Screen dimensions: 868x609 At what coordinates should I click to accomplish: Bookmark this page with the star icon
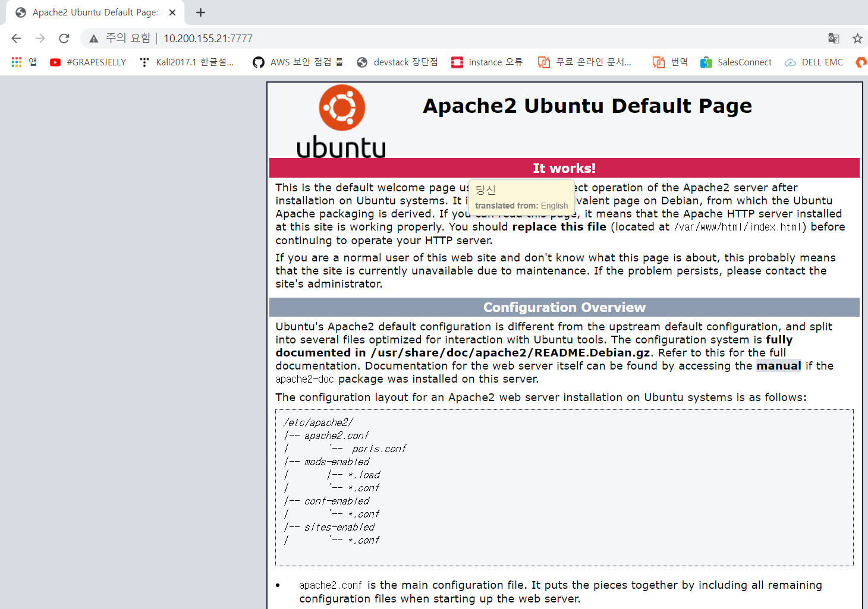pyautogui.click(x=857, y=39)
